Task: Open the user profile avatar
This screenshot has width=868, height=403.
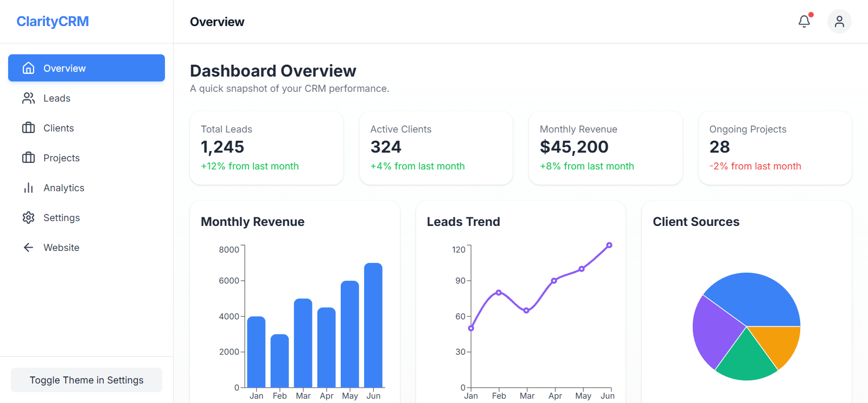Action: (839, 22)
